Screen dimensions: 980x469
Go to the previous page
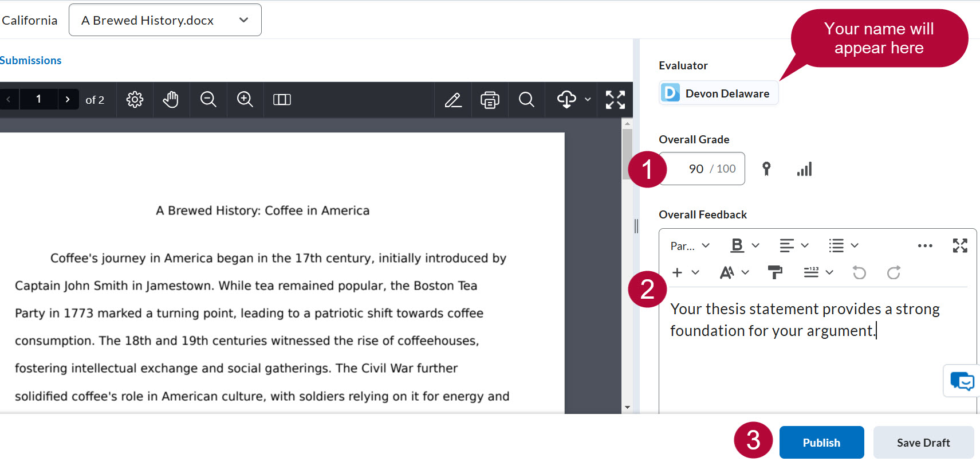(9, 99)
